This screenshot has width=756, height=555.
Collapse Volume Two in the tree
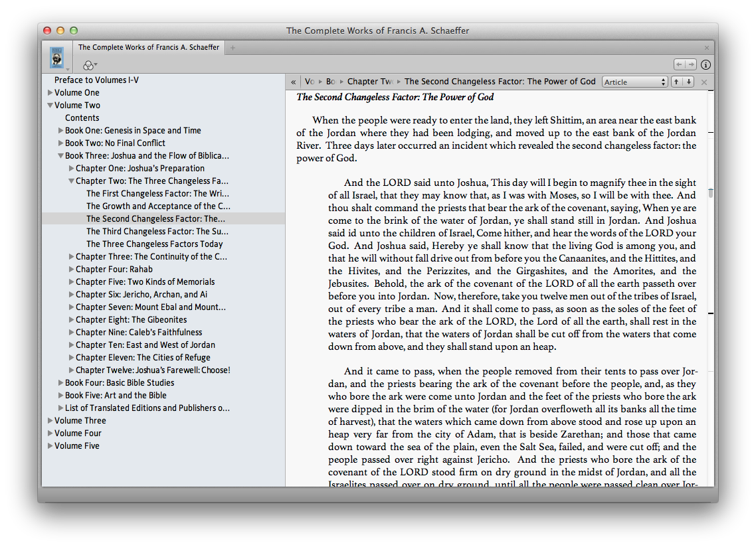[x=50, y=105]
